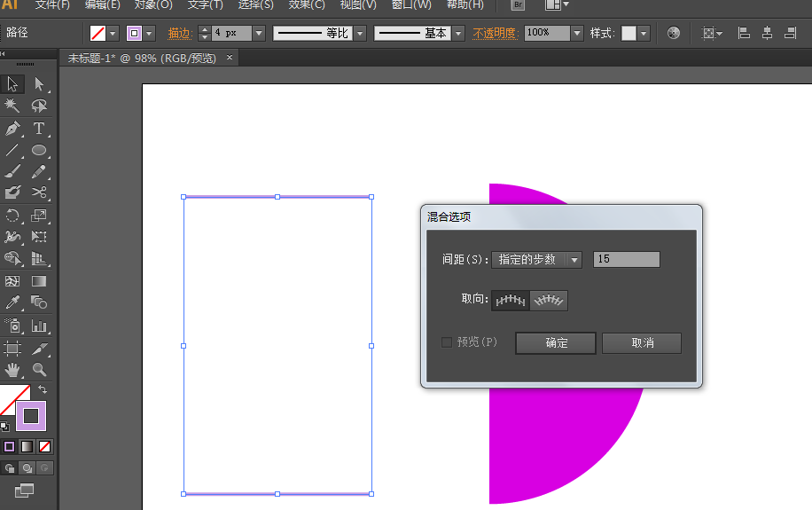The image size is (812, 510).
Task: Click the purple stroke color swatch
Action: pyautogui.click(x=31, y=416)
